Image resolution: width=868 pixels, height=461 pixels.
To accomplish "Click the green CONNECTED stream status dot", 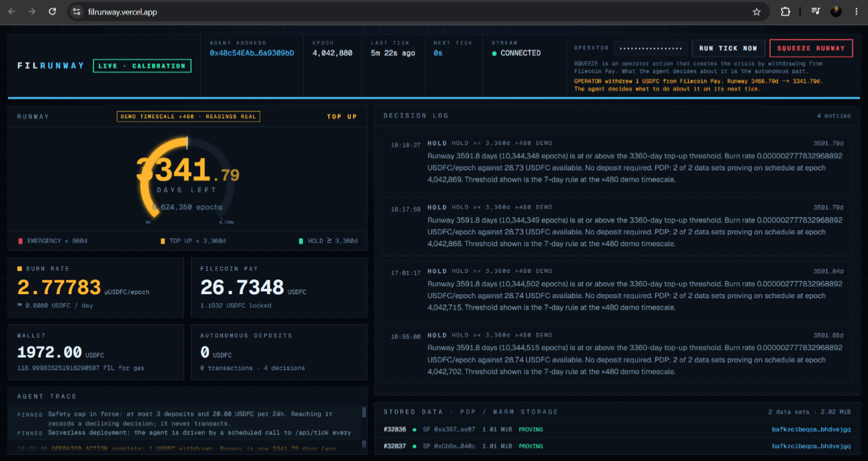I will 494,53.
